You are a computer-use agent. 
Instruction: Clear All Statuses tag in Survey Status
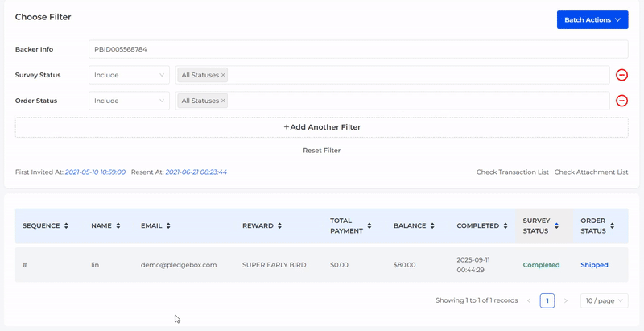[223, 75]
